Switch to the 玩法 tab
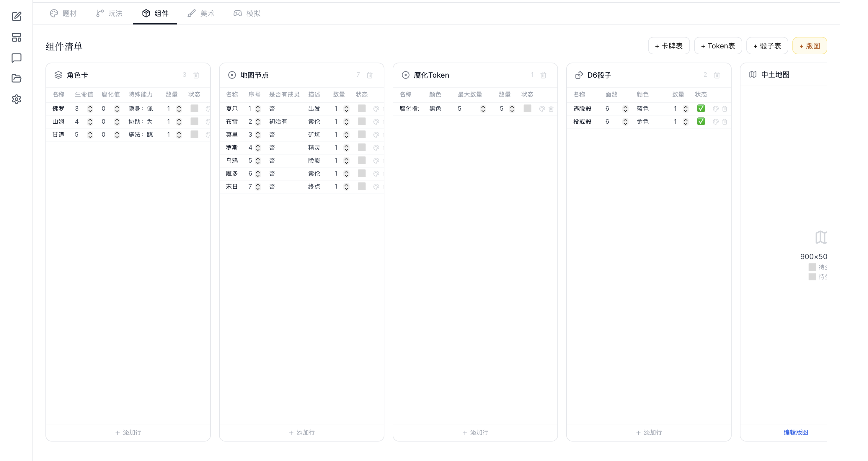Screen dimensions: 868x461 pyautogui.click(x=110, y=14)
